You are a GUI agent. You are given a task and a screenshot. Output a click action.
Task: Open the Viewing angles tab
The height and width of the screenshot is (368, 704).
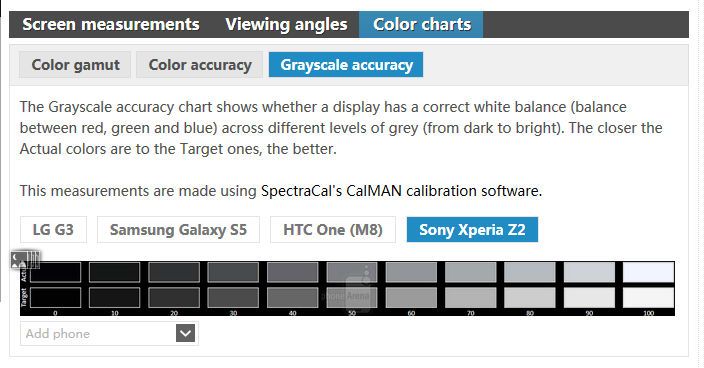[286, 24]
